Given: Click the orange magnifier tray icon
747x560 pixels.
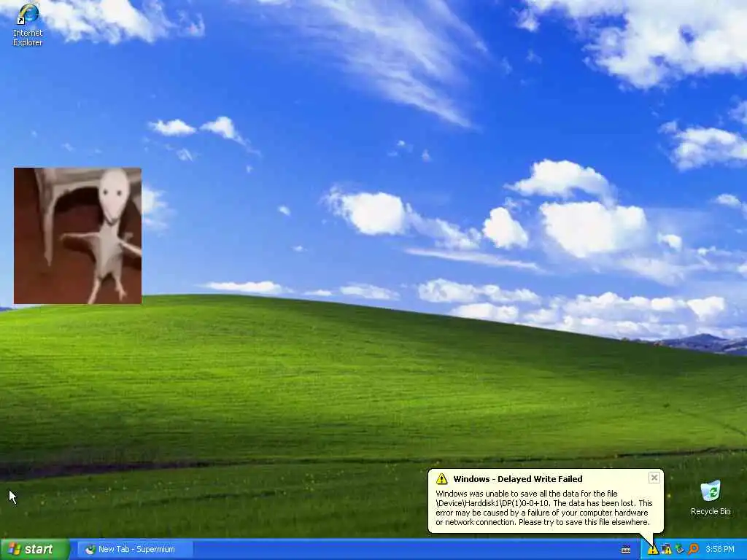Looking at the screenshot, I should pyautogui.click(x=693, y=550).
